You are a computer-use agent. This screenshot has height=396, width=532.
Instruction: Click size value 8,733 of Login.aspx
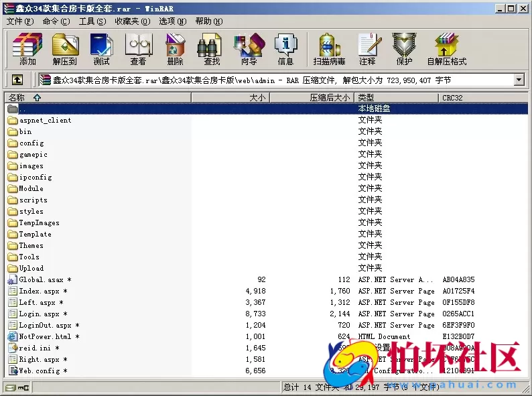[x=255, y=314]
